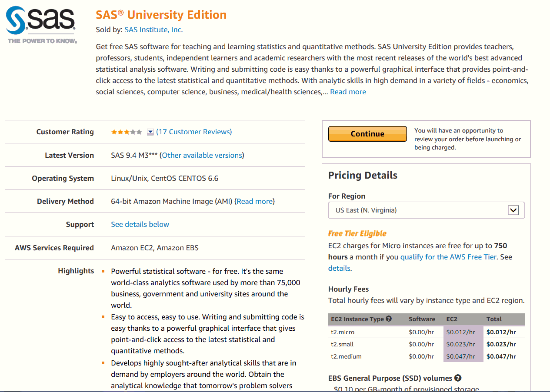The height and width of the screenshot is (392, 550).
Task: Open qualify for the AWS Free Tier link
Action: coord(448,257)
